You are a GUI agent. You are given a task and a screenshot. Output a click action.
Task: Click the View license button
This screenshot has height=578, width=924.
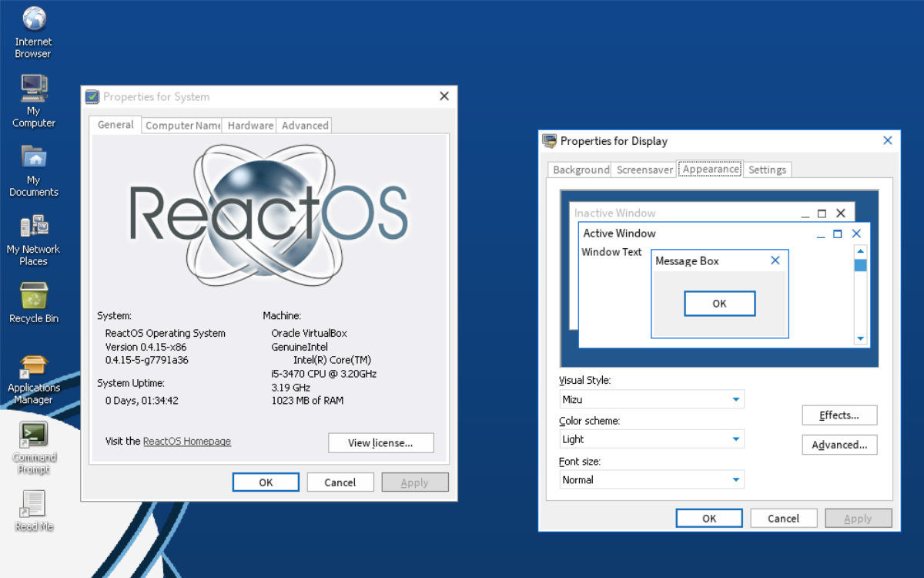(x=380, y=442)
